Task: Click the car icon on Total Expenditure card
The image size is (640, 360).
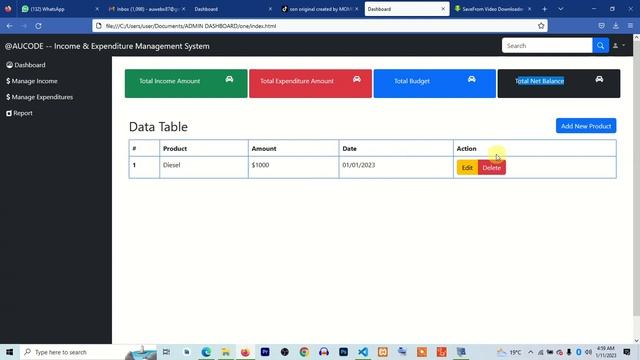Action: (357, 79)
